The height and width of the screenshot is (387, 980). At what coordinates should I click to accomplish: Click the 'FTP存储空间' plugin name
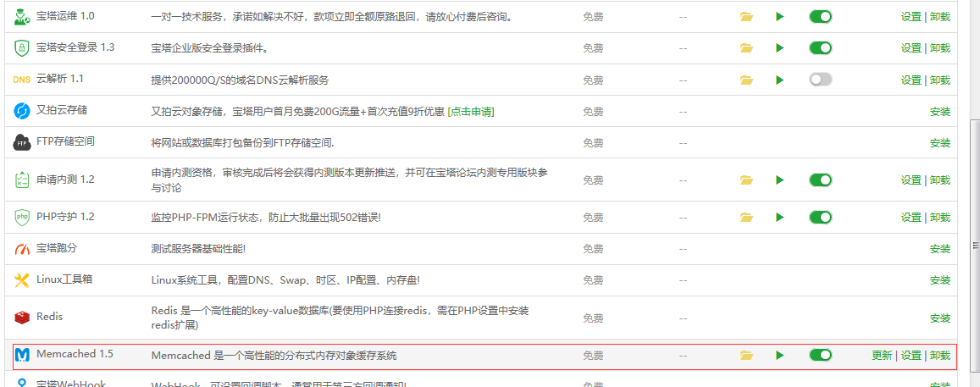[65, 141]
